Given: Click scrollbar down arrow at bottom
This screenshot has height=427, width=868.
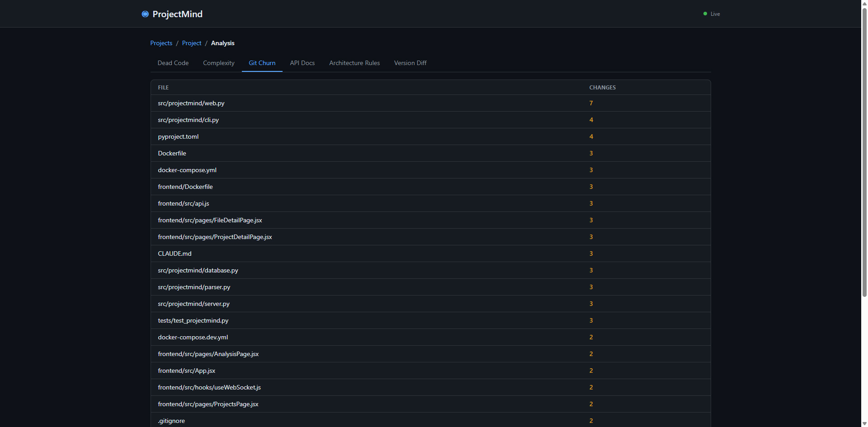Looking at the screenshot, I should [864, 423].
